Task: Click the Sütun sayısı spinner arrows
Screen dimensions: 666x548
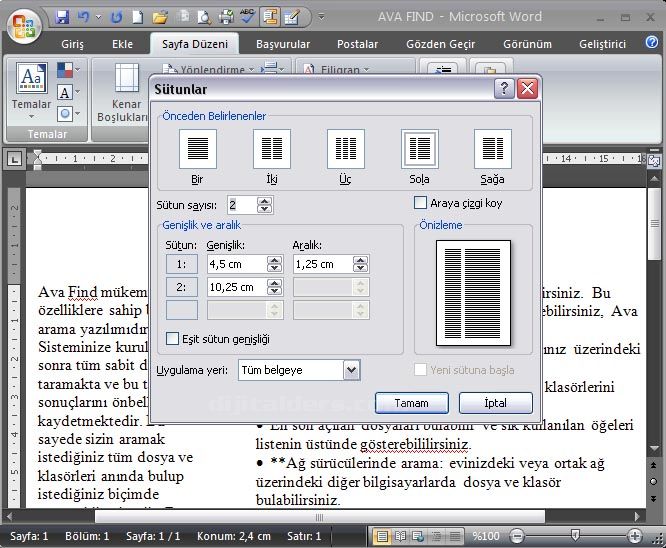Action: [265, 205]
